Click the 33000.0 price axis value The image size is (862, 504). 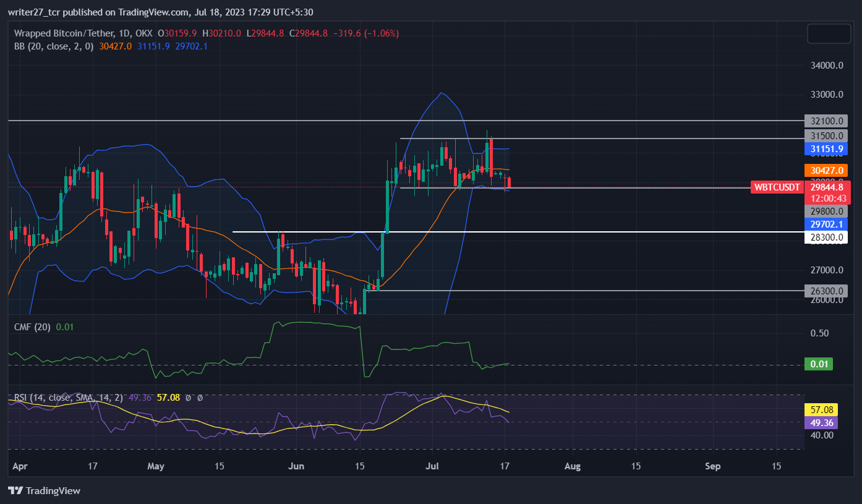tap(827, 95)
